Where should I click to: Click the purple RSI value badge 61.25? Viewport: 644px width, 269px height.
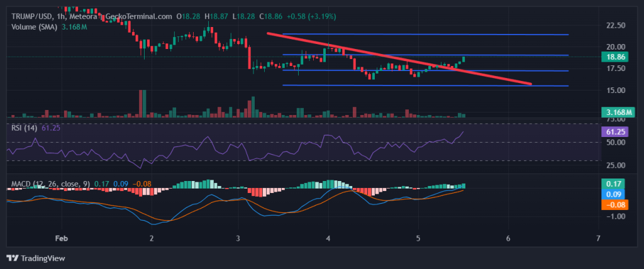613,132
